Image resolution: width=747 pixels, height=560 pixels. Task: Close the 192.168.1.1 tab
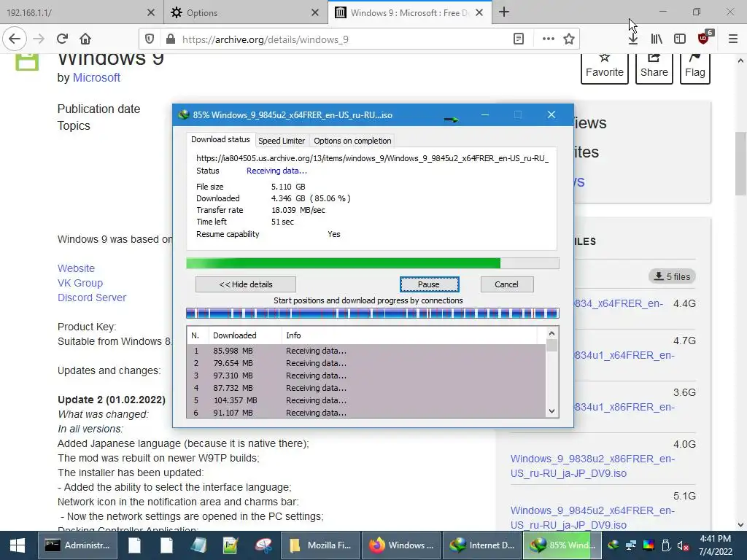(x=151, y=13)
